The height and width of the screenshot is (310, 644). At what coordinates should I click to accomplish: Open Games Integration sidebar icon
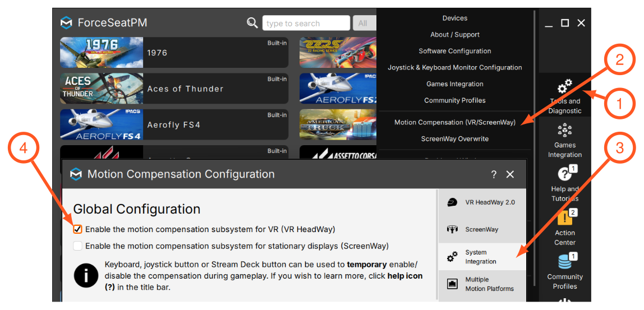(565, 131)
